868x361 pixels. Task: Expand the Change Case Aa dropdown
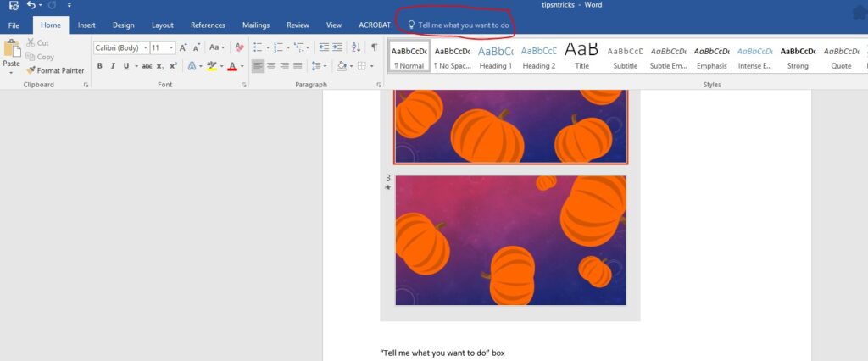point(218,48)
